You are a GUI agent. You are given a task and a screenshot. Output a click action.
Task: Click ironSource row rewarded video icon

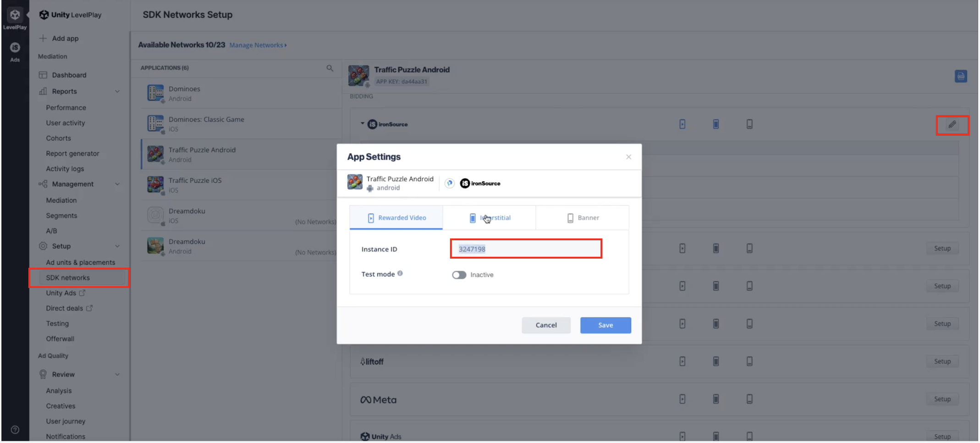point(682,124)
